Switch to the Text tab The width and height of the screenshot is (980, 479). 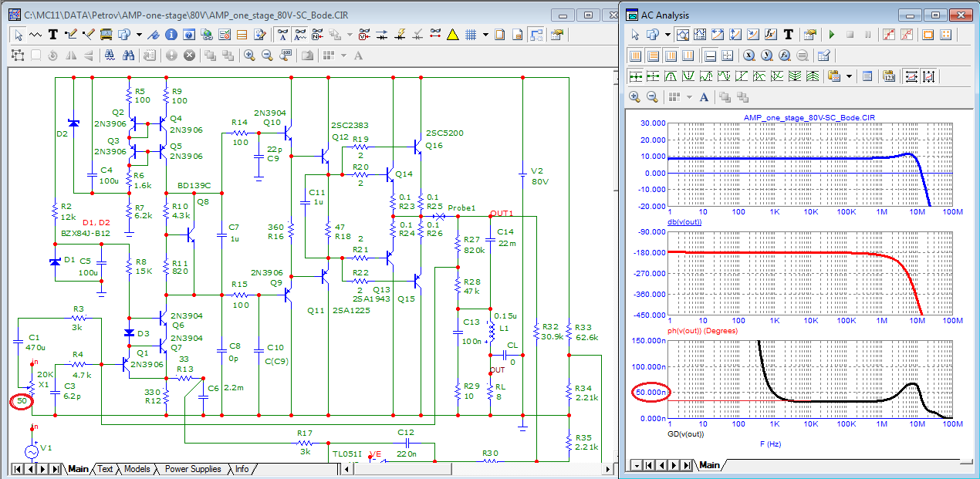click(x=105, y=469)
